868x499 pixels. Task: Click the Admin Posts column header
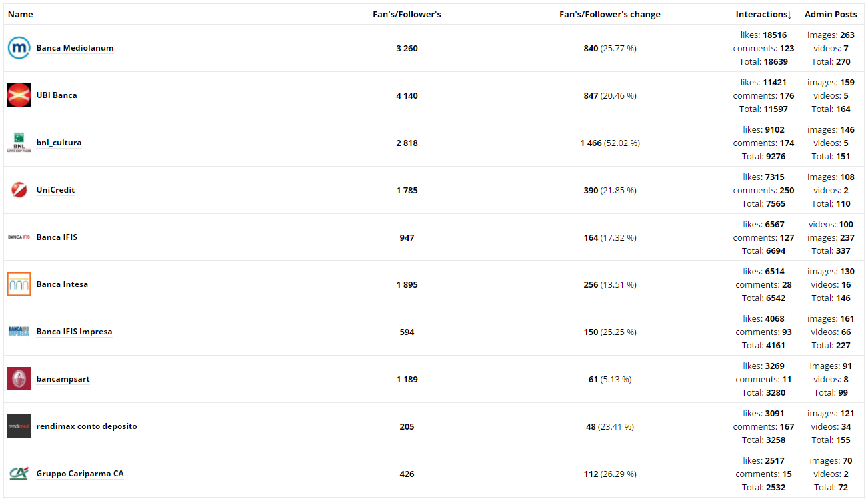coord(831,15)
